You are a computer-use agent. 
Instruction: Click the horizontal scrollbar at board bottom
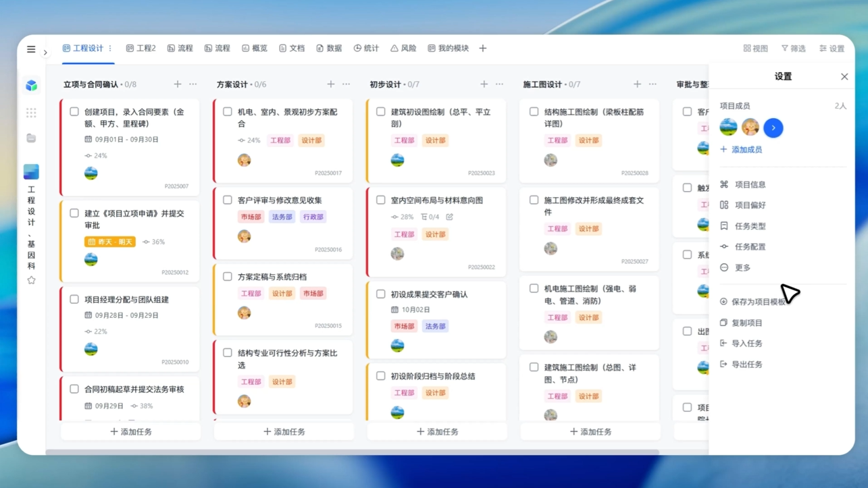352,452
